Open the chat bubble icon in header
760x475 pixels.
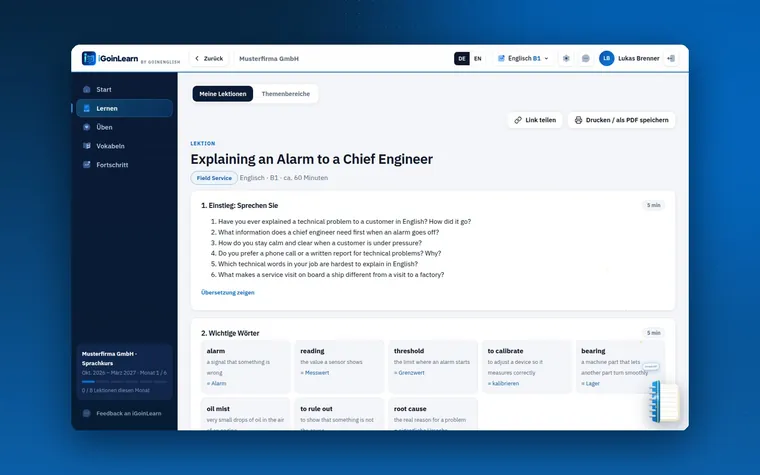pyautogui.click(x=586, y=58)
